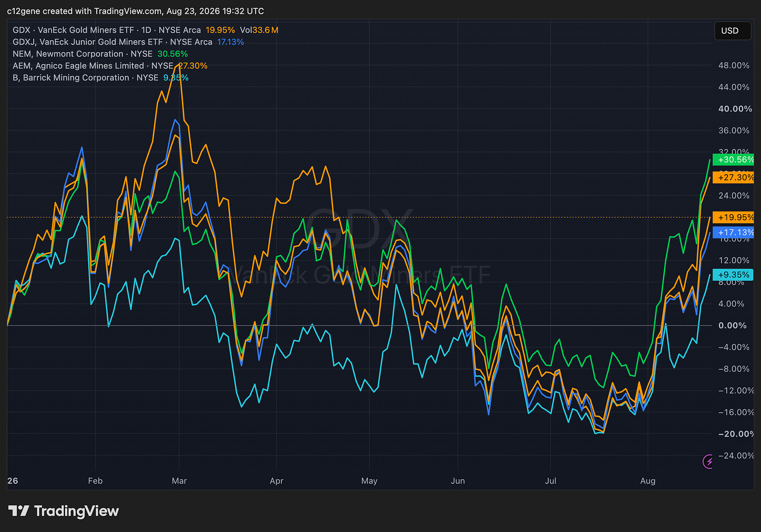Select the B Barrick Mining Corporation legend row
Viewport: 761px width, 532px height.
[100, 77]
